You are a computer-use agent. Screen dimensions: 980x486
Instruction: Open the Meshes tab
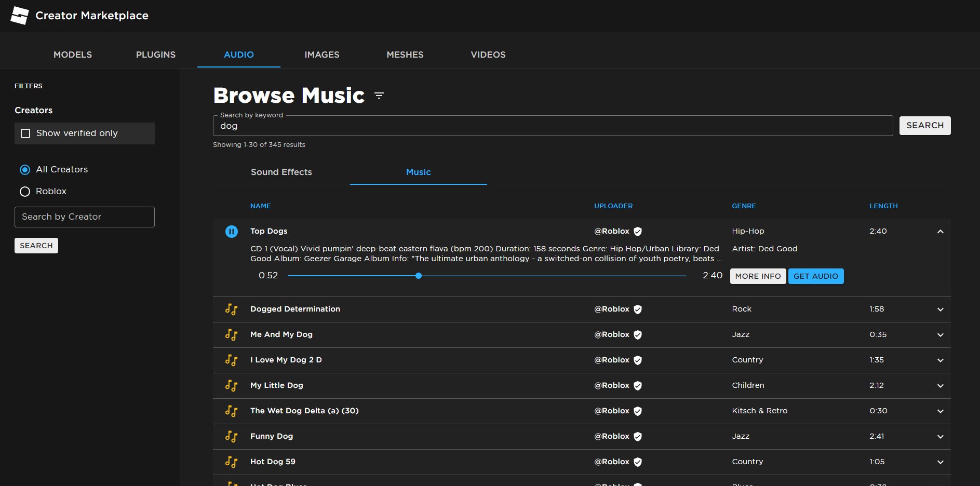405,55
